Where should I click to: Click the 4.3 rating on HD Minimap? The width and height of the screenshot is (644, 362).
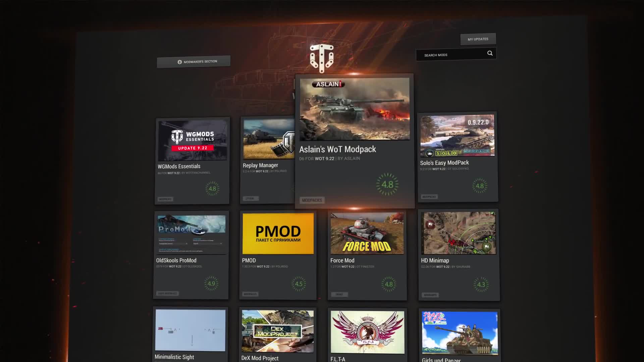coord(481,285)
